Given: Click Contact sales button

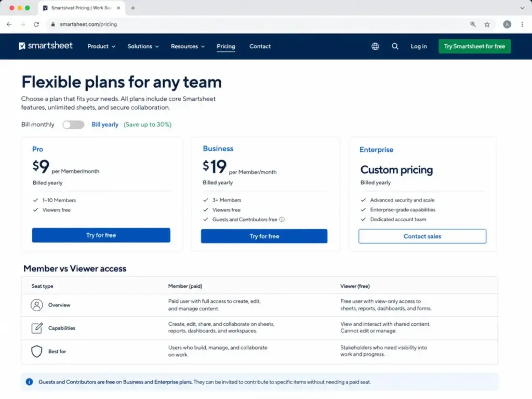Looking at the screenshot, I should [x=422, y=236].
